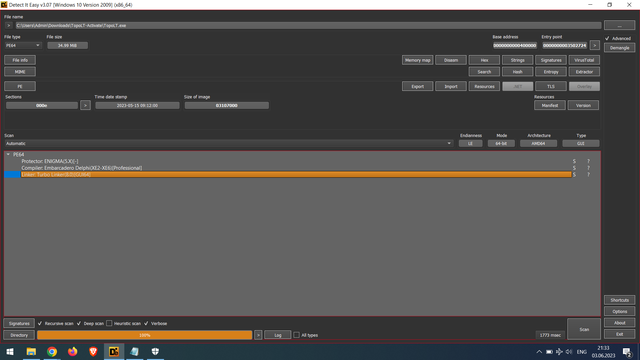Click the TLS button
Image resolution: width=640 pixels, height=360 pixels.
pyautogui.click(x=551, y=86)
